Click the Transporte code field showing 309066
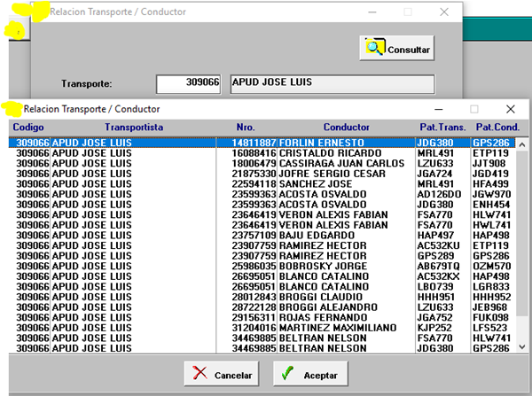 coord(188,83)
